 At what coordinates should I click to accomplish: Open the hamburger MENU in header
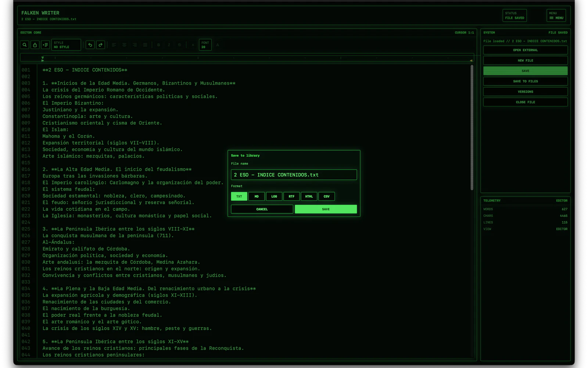556,15
